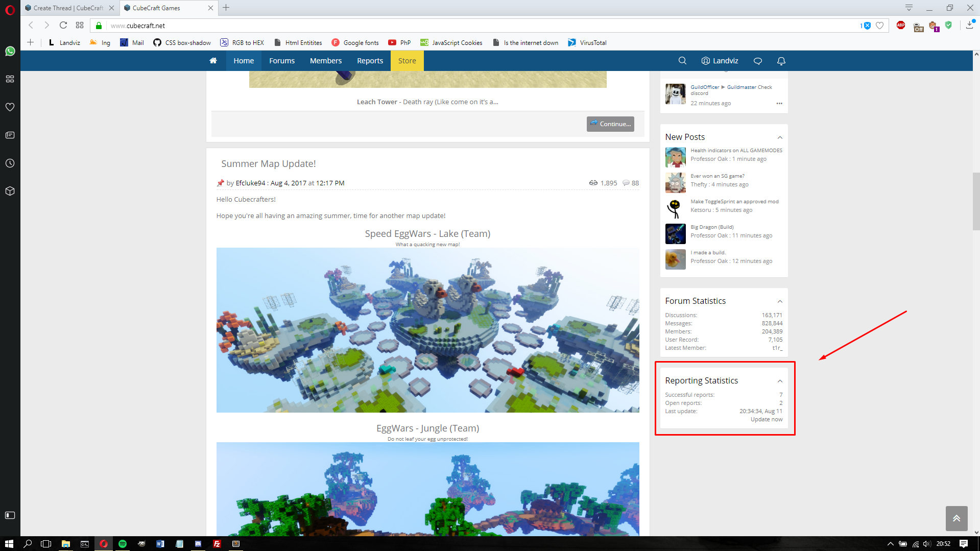Open the Adblock Plus extension

tap(901, 25)
